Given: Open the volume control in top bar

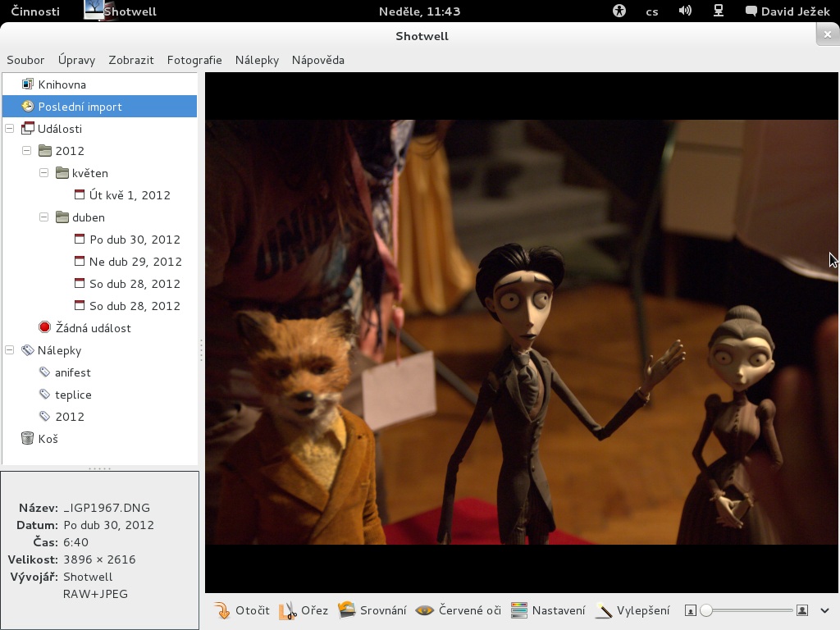Looking at the screenshot, I should pyautogui.click(x=685, y=11).
